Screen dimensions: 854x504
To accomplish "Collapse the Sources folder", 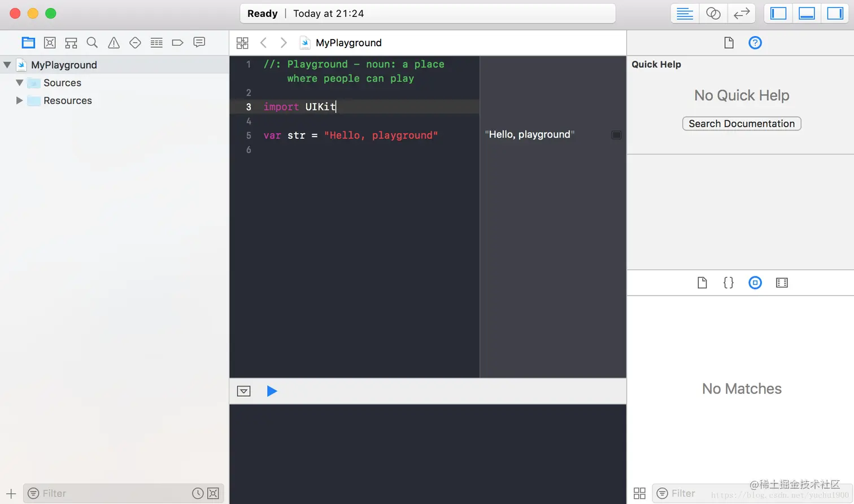I will pyautogui.click(x=19, y=83).
